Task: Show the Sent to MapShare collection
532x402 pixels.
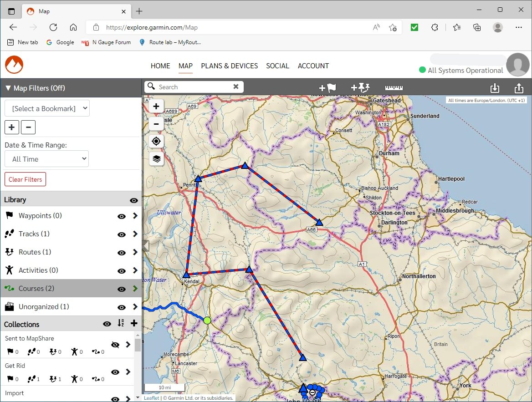Action: [x=115, y=345]
